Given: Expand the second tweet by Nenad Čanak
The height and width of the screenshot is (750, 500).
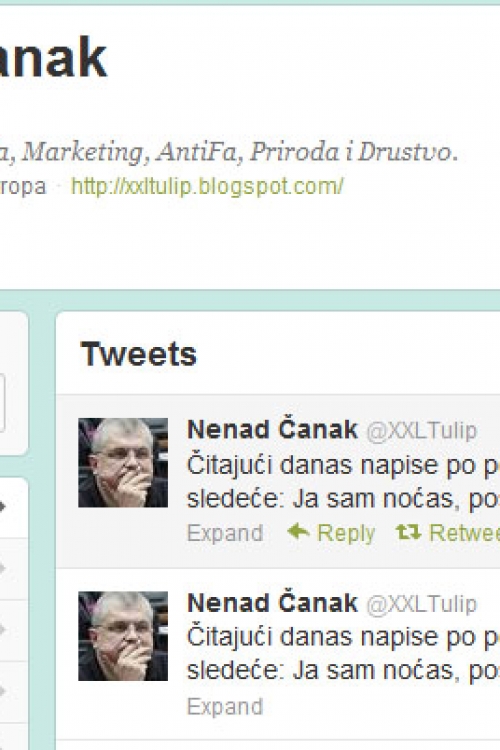Looking at the screenshot, I should (225, 706).
